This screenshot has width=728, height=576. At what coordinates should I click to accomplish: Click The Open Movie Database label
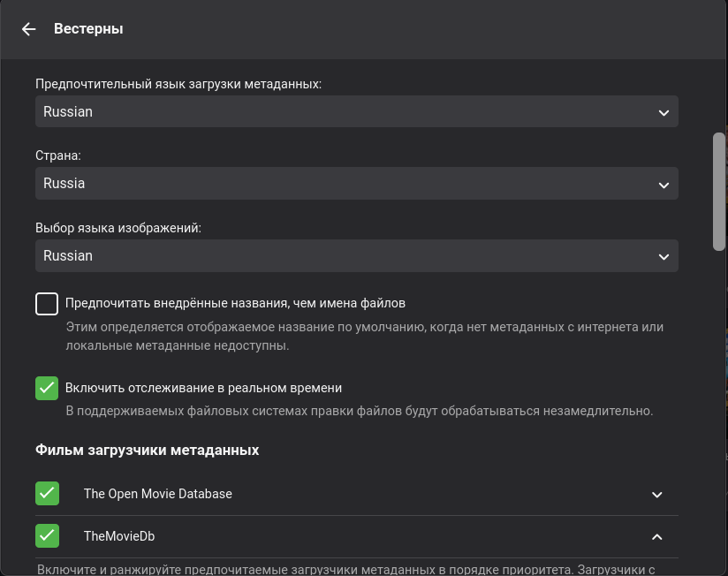click(x=158, y=494)
